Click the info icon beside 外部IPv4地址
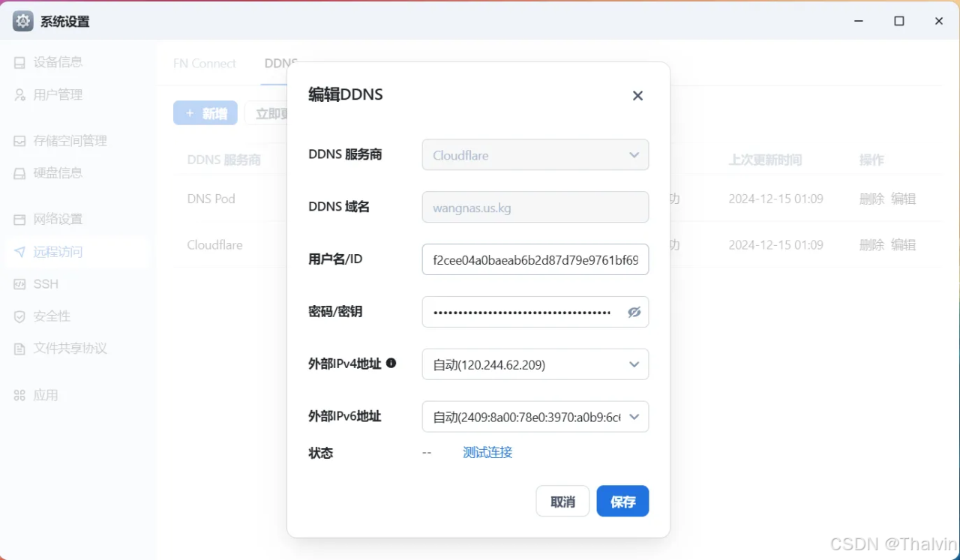This screenshot has height=560, width=960. point(391,364)
